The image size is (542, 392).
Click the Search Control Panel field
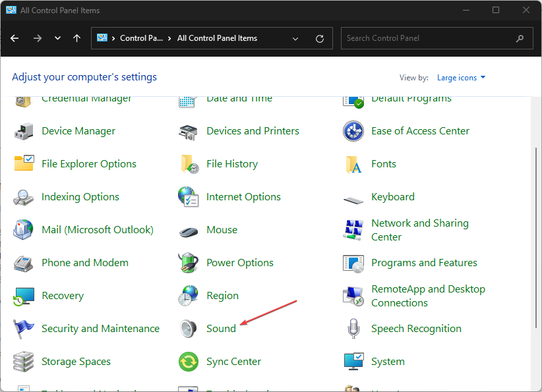click(429, 38)
